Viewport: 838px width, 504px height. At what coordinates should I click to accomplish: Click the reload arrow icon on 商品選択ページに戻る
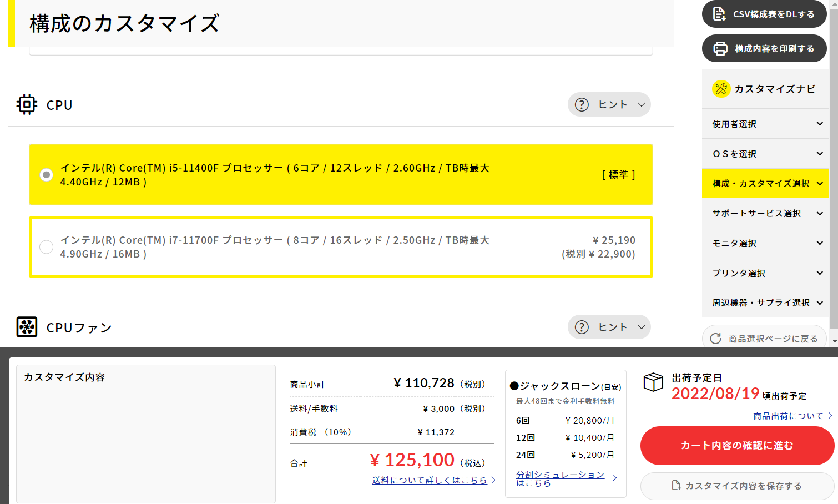coord(716,339)
